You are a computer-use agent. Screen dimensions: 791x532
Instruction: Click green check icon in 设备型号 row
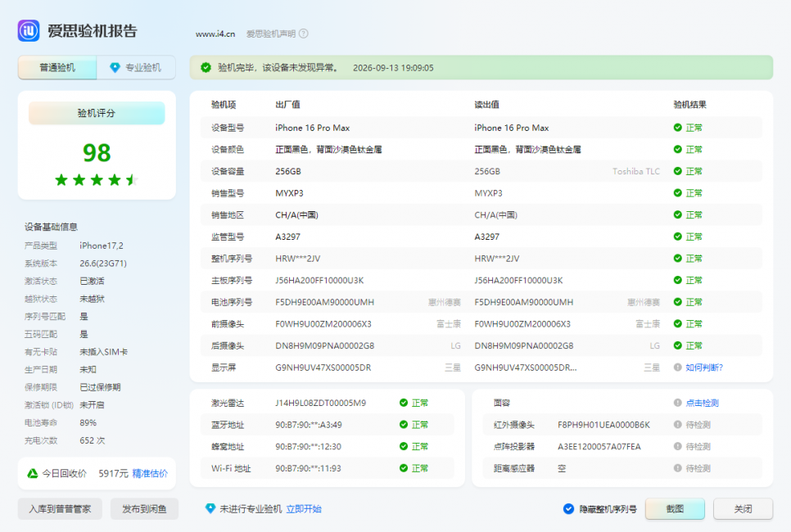point(678,128)
